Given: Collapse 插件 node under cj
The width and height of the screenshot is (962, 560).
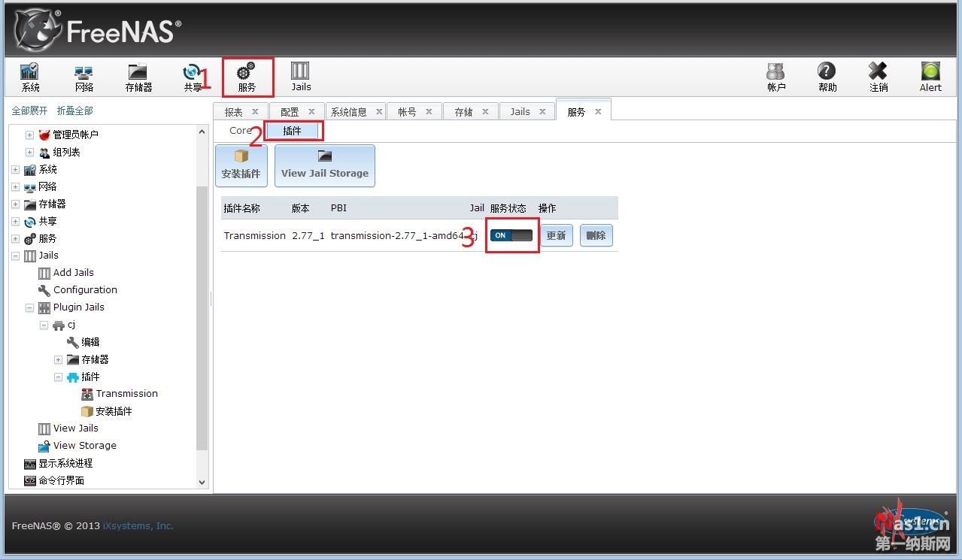Looking at the screenshot, I should pos(58,377).
